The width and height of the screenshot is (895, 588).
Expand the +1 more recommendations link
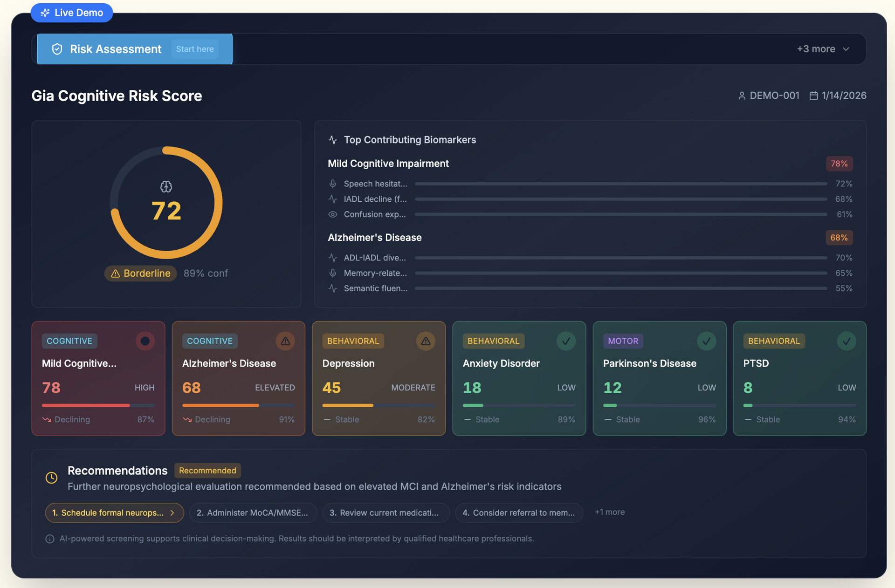pyautogui.click(x=609, y=512)
